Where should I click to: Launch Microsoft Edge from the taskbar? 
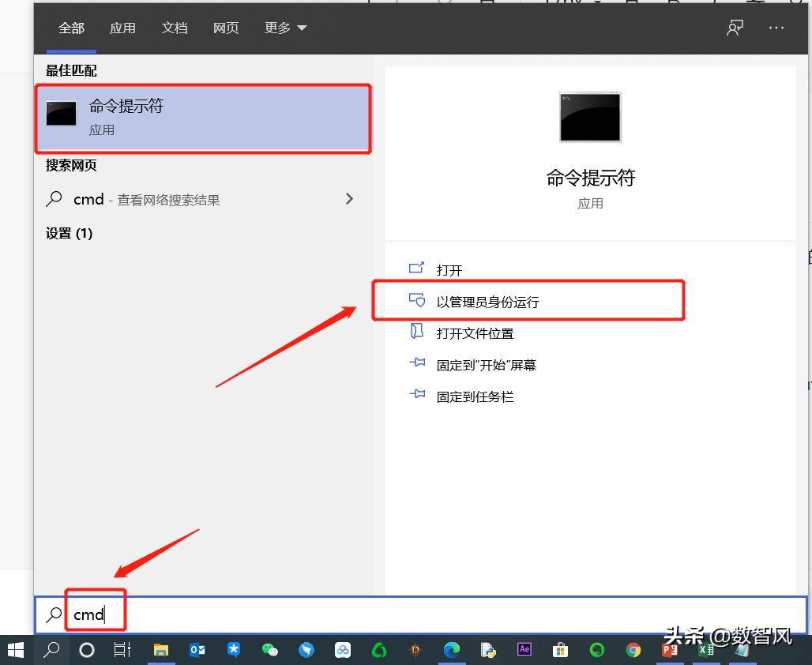point(452,650)
